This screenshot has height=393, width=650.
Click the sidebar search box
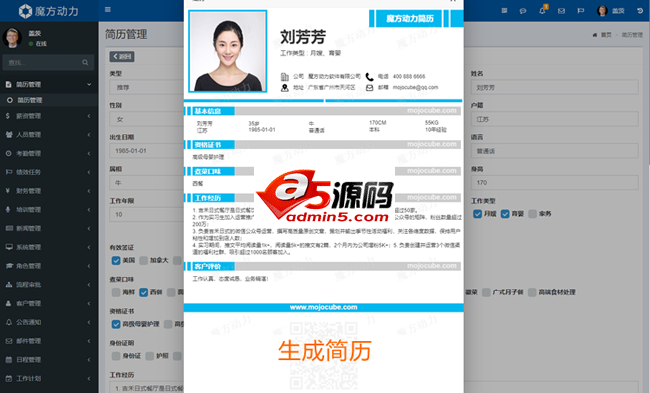click(x=48, y=63)
